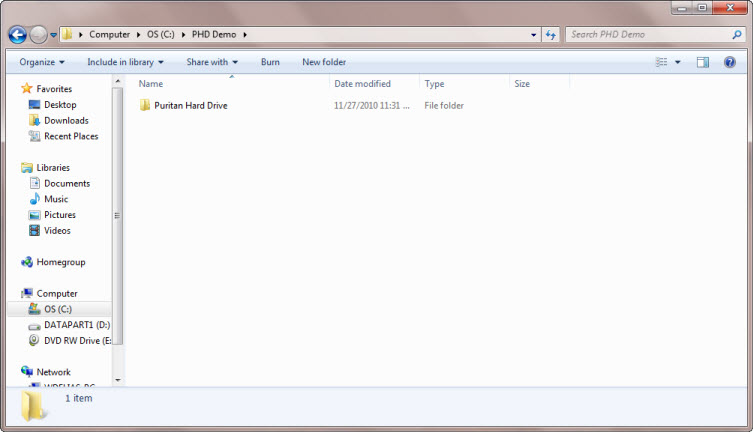Select Homegroup in navigation pane
This screenshot has height=432, width=753.
point(61,262)
